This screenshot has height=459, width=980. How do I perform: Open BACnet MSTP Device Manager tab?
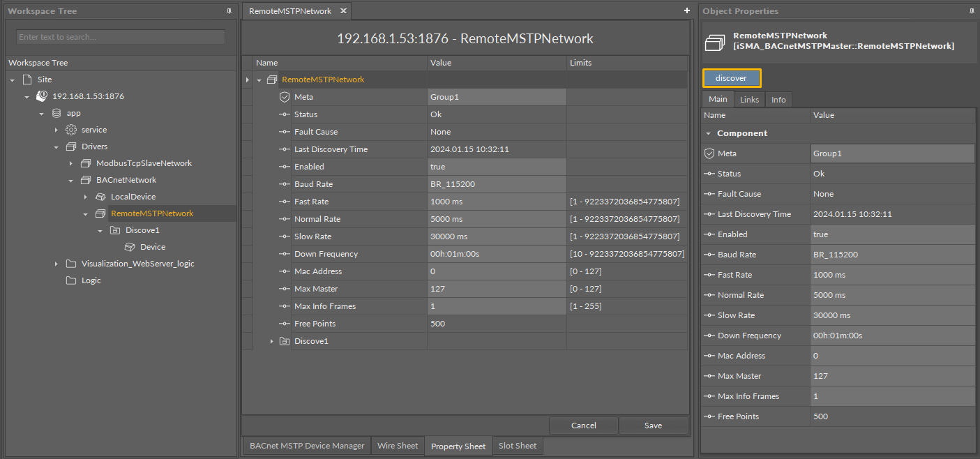click(x=307, y=446)
